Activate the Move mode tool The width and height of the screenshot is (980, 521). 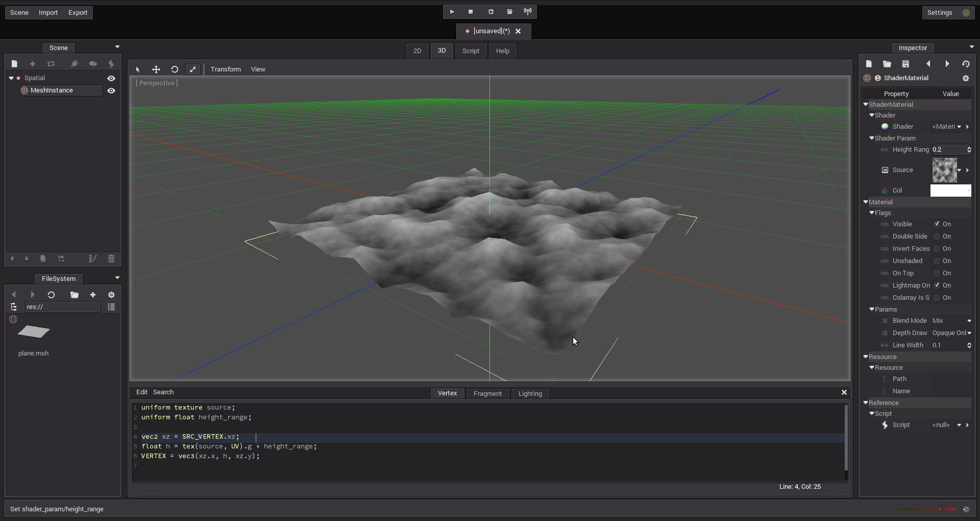(x=156, y=69)
